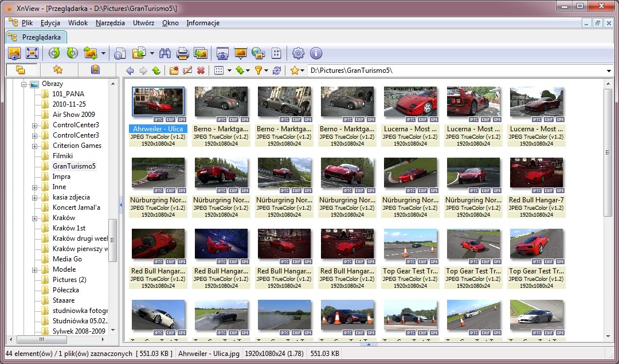
Task: Click the thumbnail pane vertical scrollbar
Action: 608,152
